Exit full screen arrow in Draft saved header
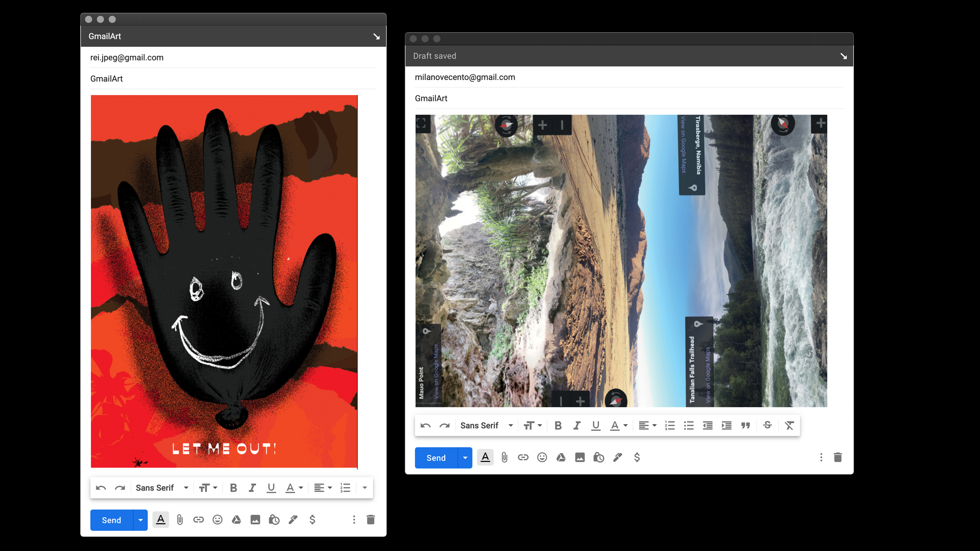 tap(843, 56)
